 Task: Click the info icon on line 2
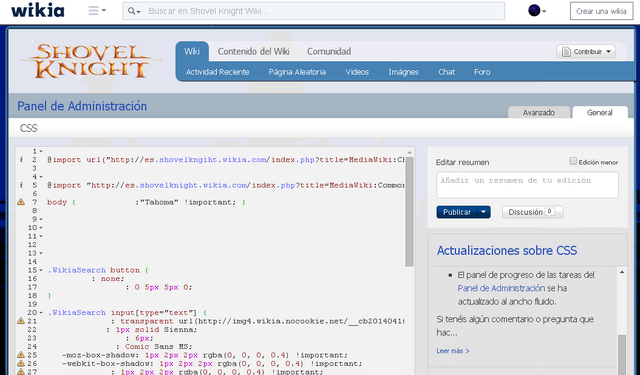click(x=21, y=160)
